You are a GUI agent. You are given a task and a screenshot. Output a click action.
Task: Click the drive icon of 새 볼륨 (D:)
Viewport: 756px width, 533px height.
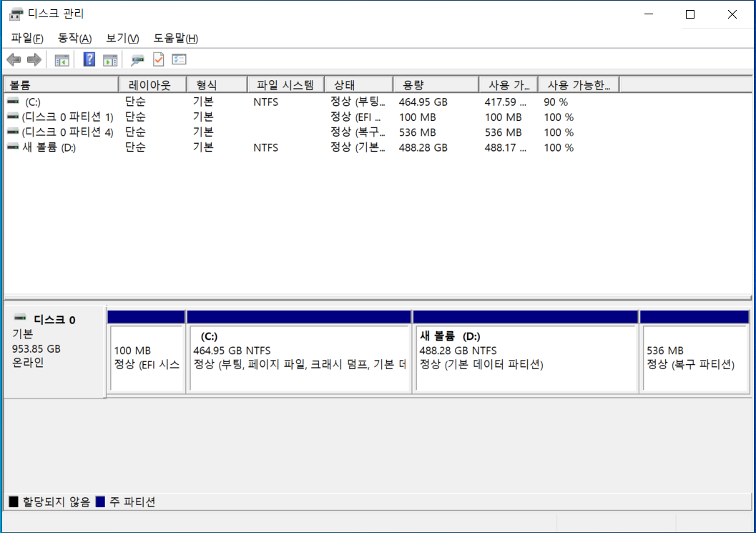tap(13, 147)
